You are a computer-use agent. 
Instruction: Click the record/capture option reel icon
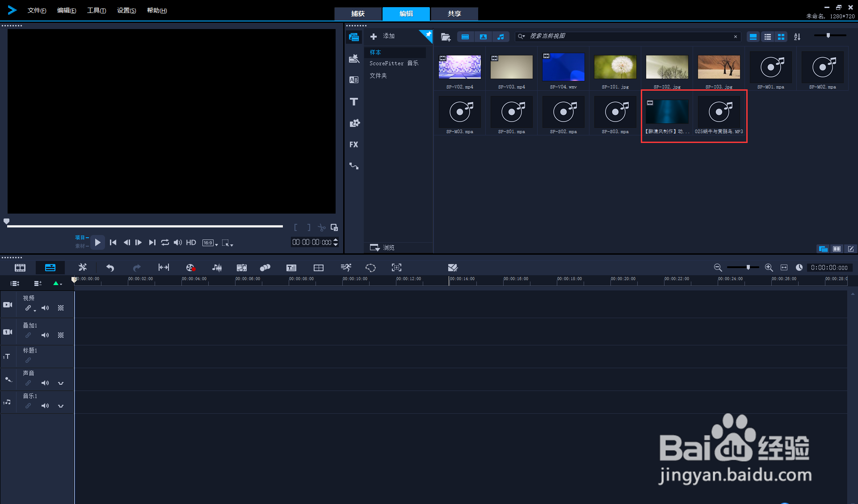pyautogui.click(x=190, y=268)
